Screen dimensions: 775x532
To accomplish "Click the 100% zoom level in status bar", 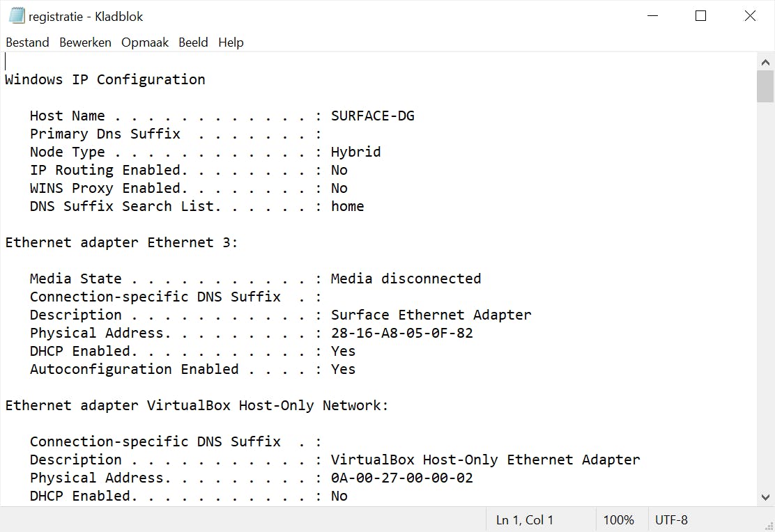I will [x=618, y=519].
